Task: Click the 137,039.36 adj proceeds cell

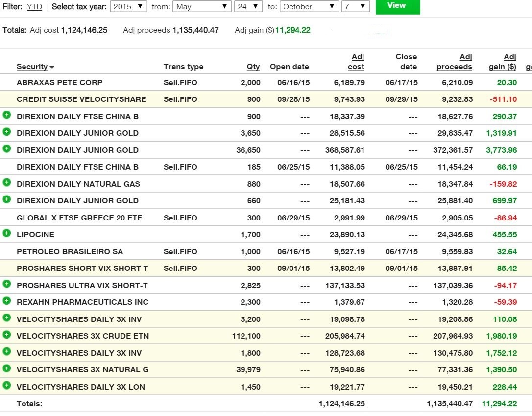Action: 453,285
